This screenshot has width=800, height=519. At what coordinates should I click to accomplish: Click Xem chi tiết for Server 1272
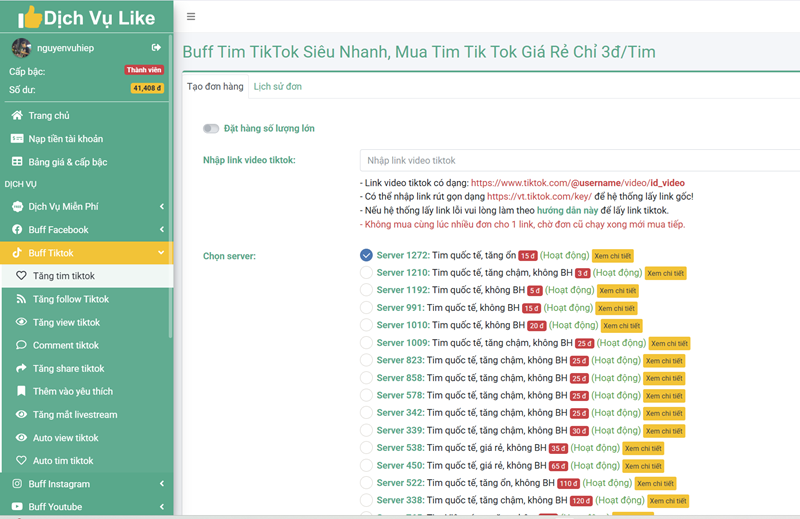click(613, 256)
